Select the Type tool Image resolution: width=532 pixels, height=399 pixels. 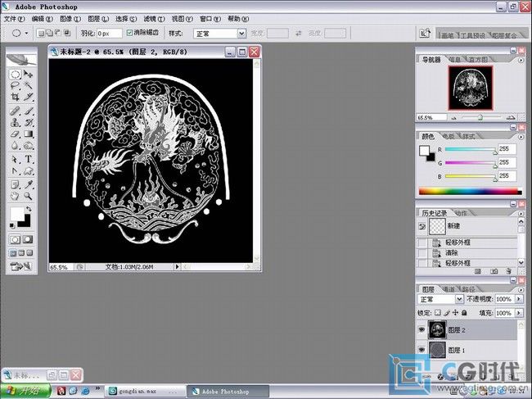pos(29,159)
